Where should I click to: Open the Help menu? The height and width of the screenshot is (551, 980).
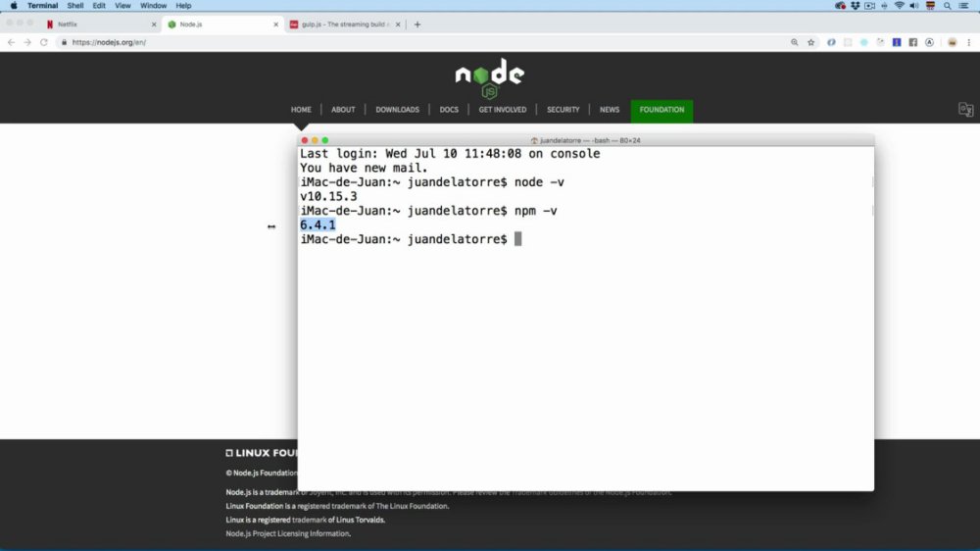coord(183,6)
